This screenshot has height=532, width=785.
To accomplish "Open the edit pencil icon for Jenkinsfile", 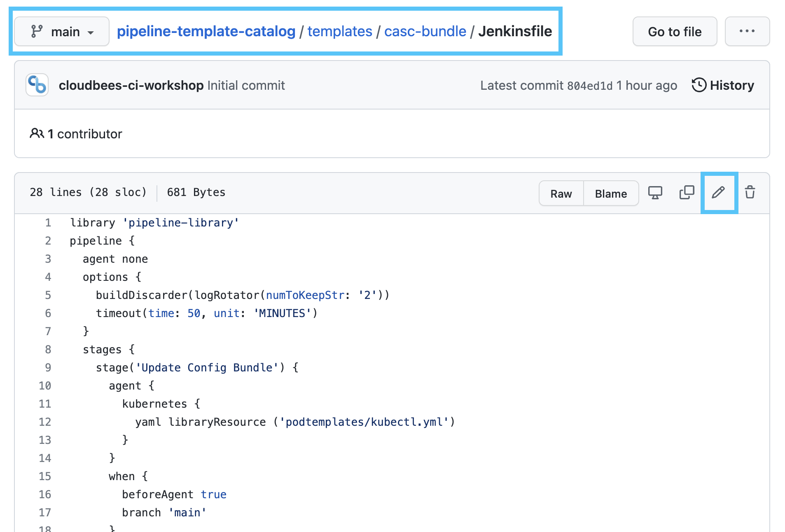I will [719, 192].
